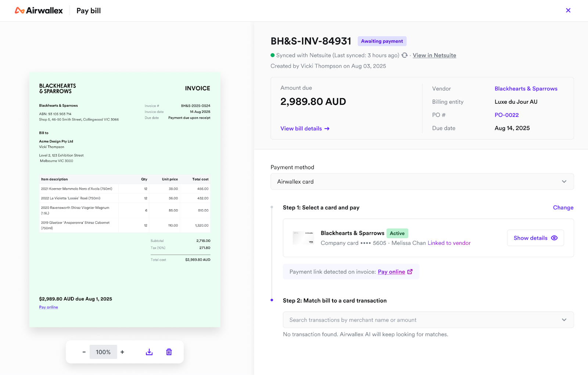Change the selected card
The image size is (588, 375).
(x=563, y=208)
